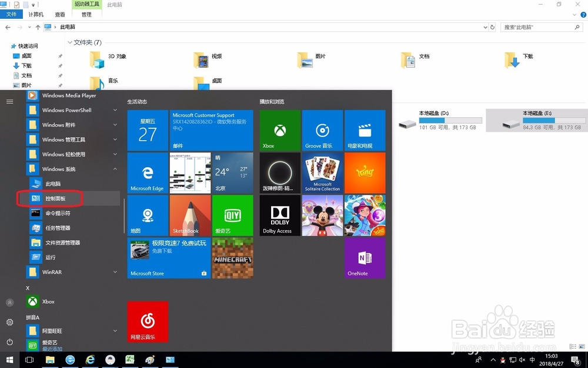The image size is (588, 368).
Task: Open the Maps tile
Action: [148, 215]
